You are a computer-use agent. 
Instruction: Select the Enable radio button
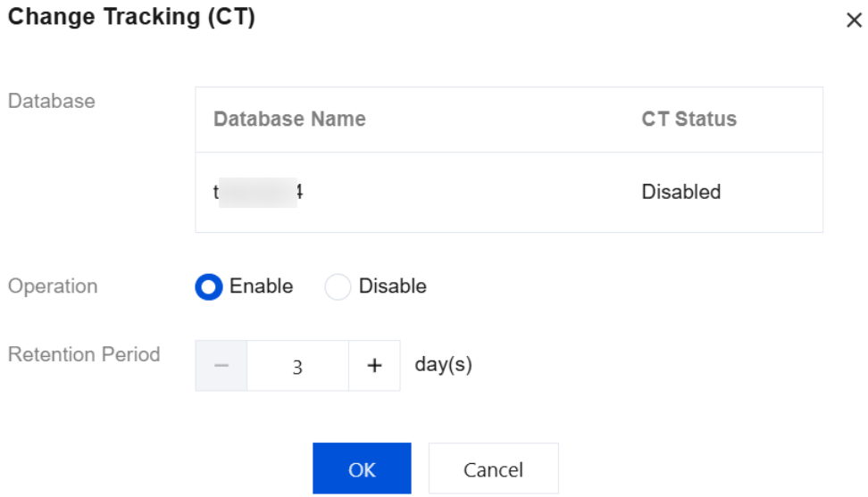coord(208,287)
